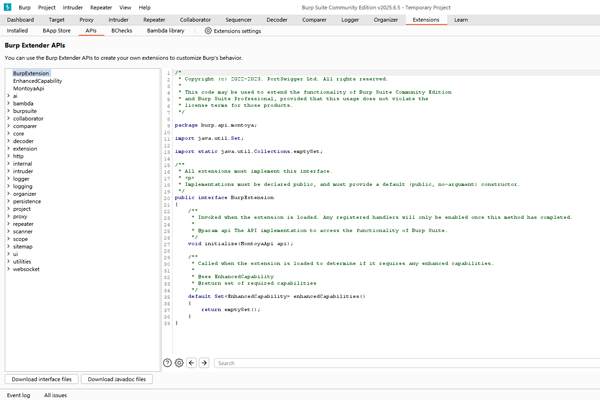Open the BChecks sub-tab
The height and width of the screenshot is (400, 600).
(122, 31)
